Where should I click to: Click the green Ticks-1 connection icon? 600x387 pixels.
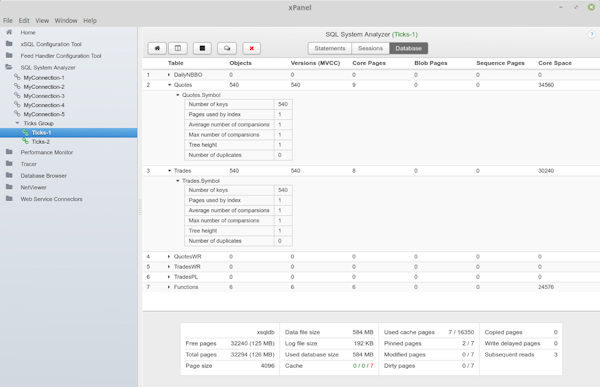(26, 132)
